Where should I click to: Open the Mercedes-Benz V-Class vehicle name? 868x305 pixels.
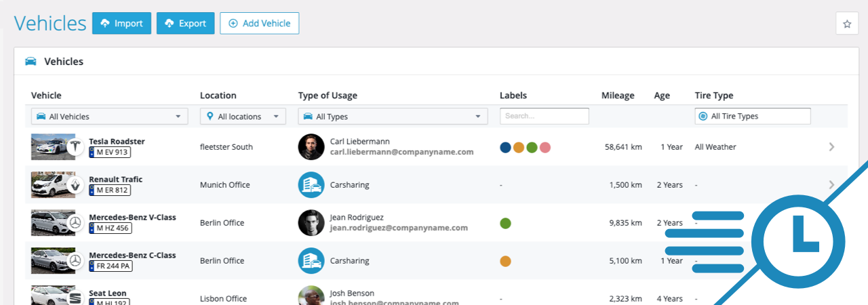coord(132,218)
